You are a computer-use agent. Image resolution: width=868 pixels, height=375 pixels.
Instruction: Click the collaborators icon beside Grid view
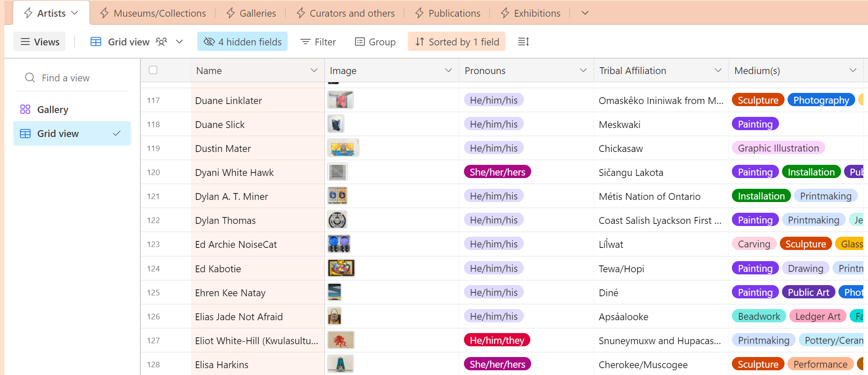click(x=161, y=42)
